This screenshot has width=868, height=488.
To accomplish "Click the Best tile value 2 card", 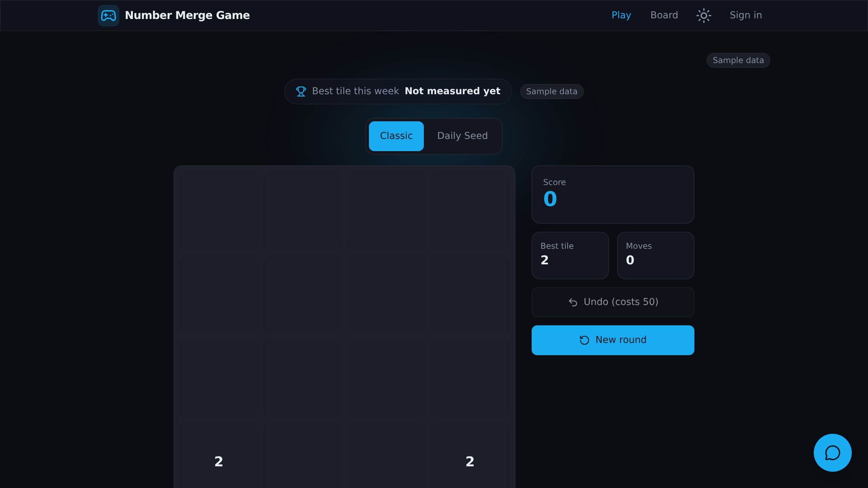I will tap(570, 256).
